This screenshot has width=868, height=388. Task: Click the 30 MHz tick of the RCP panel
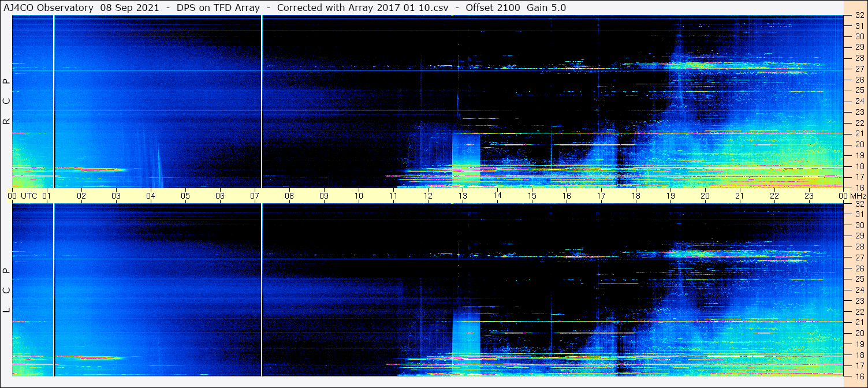coord(859,36)
